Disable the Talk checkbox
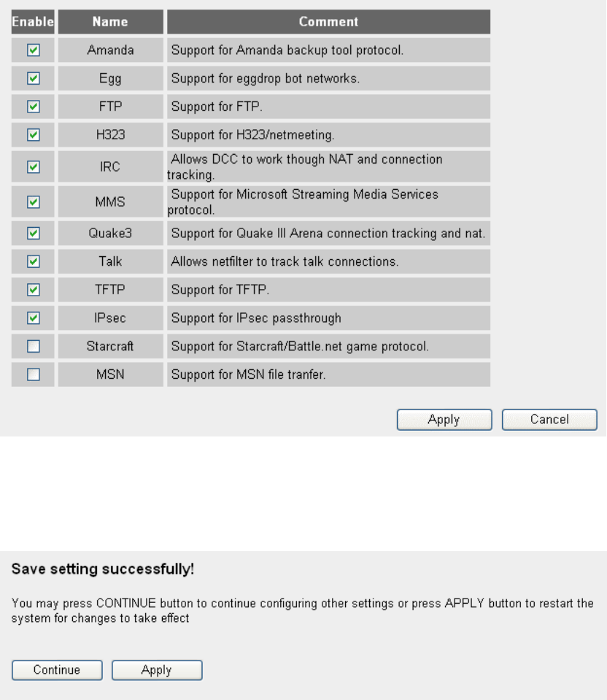607x700 pixels. (x=33, y=261)
